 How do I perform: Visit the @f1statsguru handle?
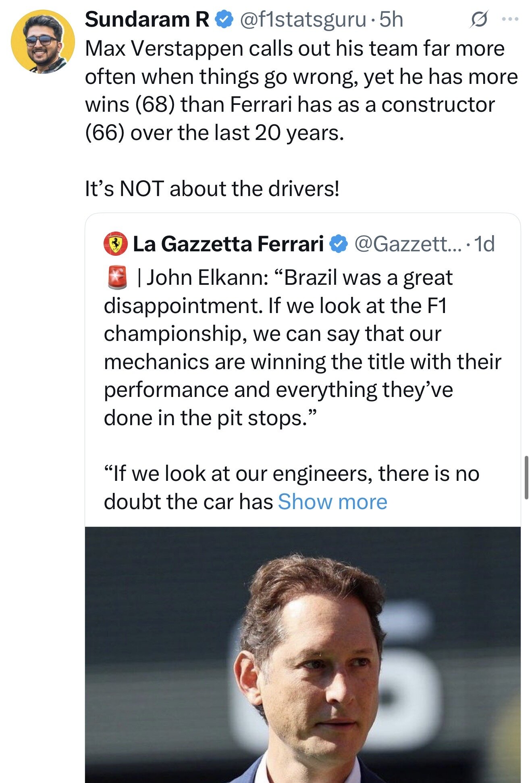point(303,19)
